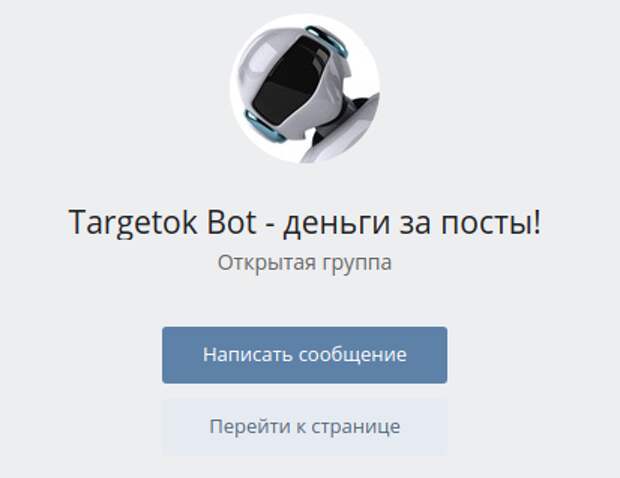Click the word сообщение on blue button

coord(352,355)
